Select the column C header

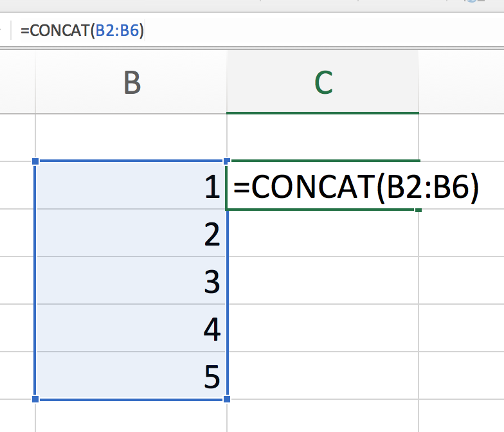[323, 82]
